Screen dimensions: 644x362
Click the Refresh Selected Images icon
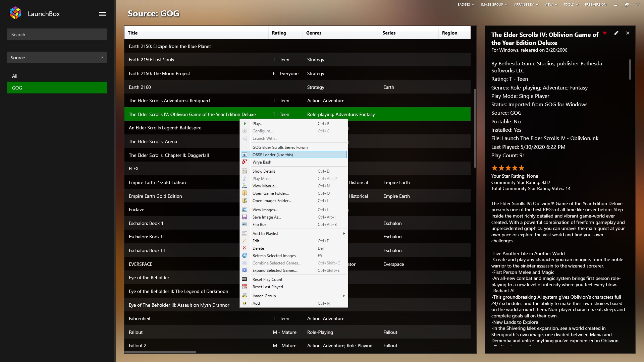245,255
